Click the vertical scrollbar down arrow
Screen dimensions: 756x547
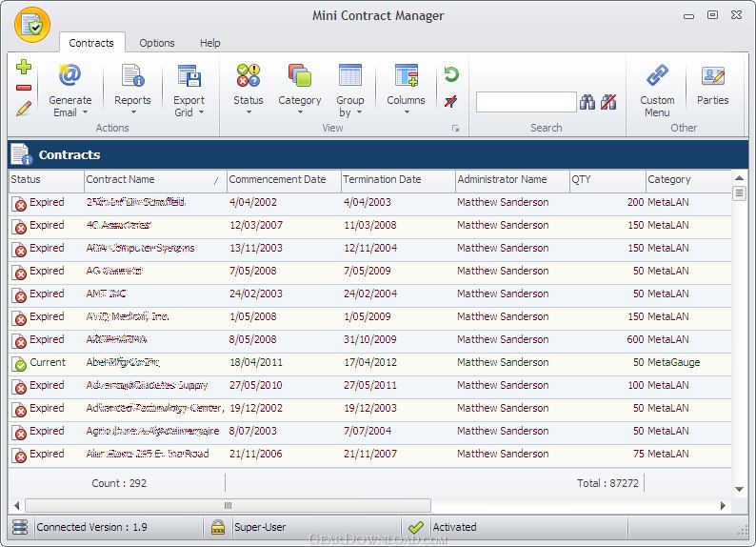click(739, 490)
